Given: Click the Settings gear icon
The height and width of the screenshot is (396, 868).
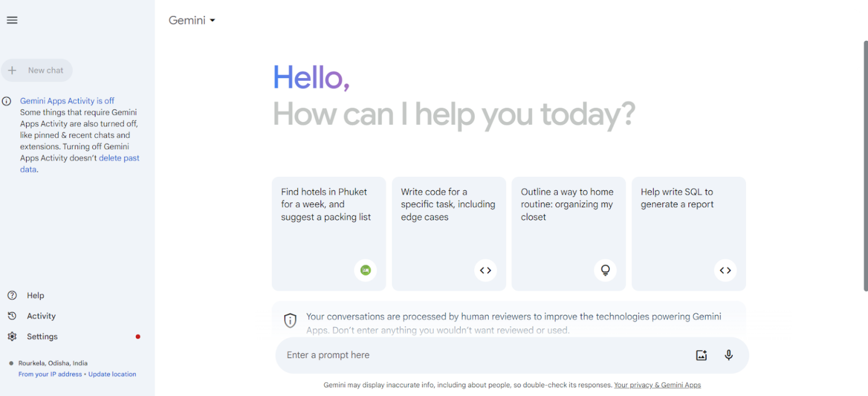Looking at the screenshot, I should 12,337.
